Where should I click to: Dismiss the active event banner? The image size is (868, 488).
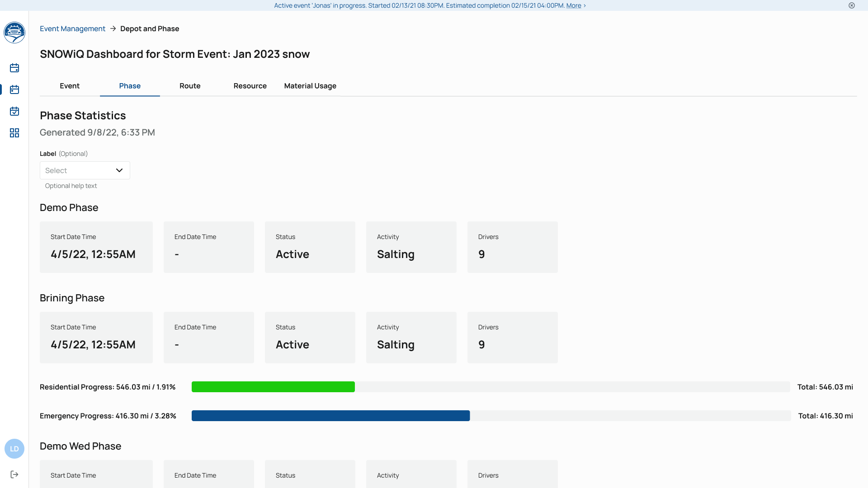851,5
